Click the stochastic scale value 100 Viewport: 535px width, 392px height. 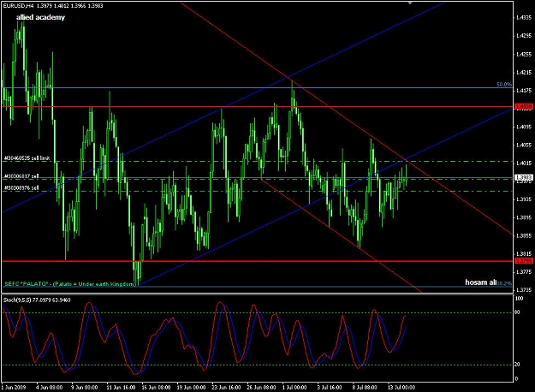coord(519,299)
